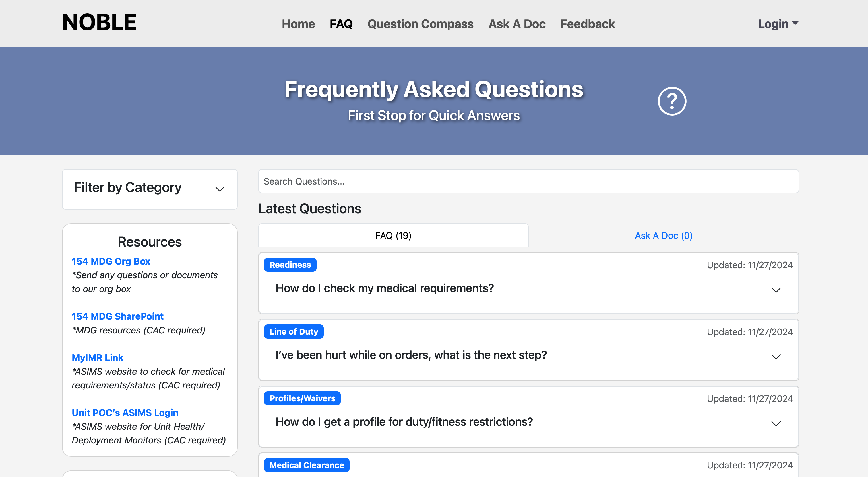
Task: Select the FAQ (19) tab
Action: [393, 236]
